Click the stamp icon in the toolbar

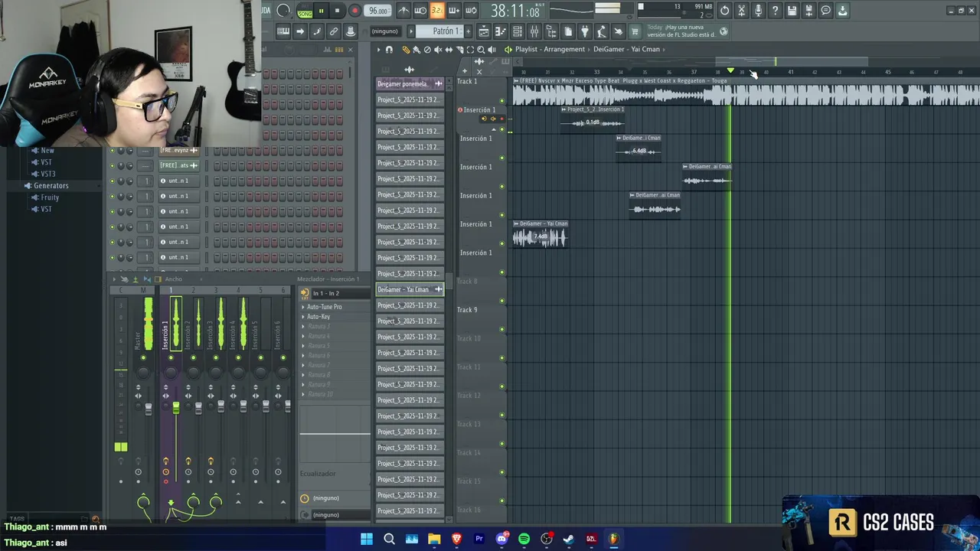tap(351, 31)
